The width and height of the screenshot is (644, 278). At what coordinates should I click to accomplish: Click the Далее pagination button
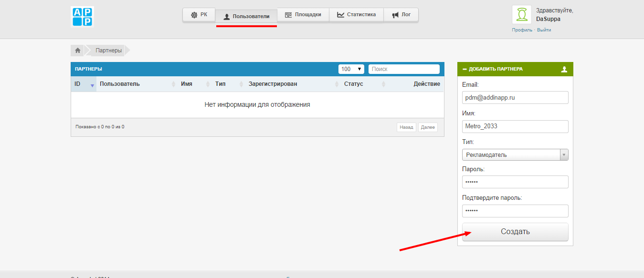pyautogui.click(x=428, y=127)
